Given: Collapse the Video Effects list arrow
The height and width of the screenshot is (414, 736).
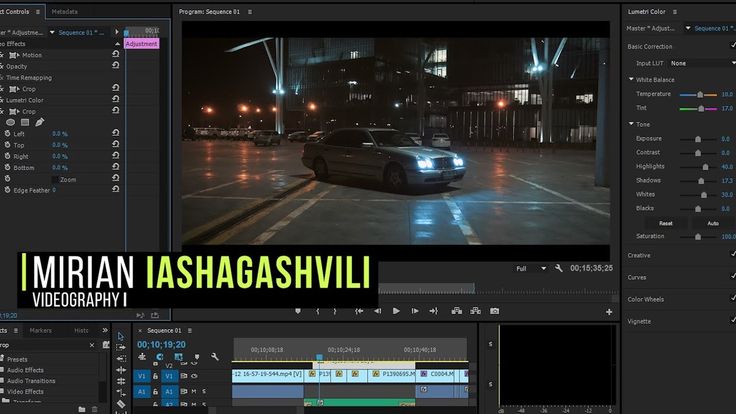Looking at the screenshot, I should coord(117,44).
